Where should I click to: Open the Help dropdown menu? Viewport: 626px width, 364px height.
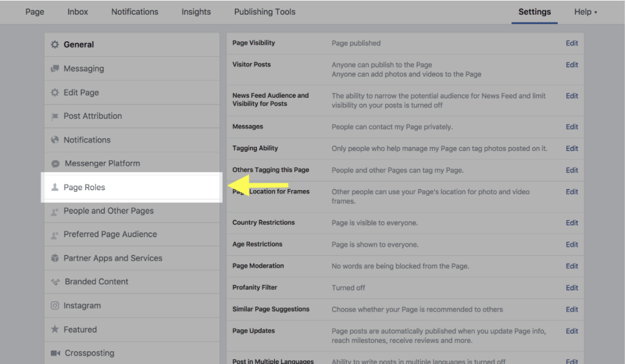coord(585,12)
